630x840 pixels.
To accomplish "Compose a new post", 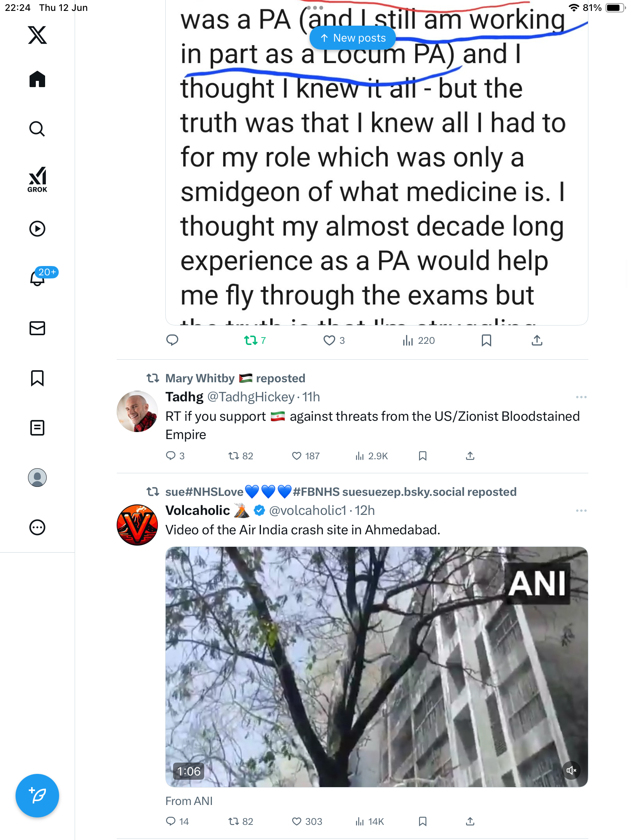I will coord(37,796).
